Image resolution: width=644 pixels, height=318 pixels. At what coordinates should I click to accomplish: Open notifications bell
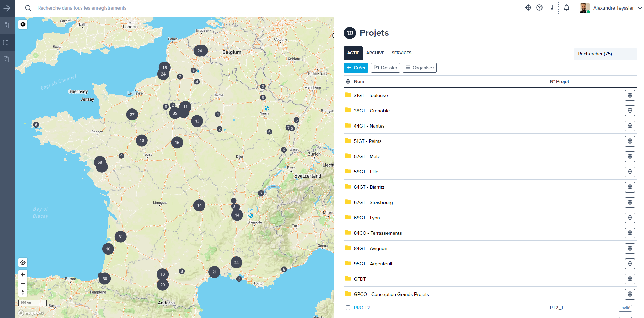[x=566, y=7]
